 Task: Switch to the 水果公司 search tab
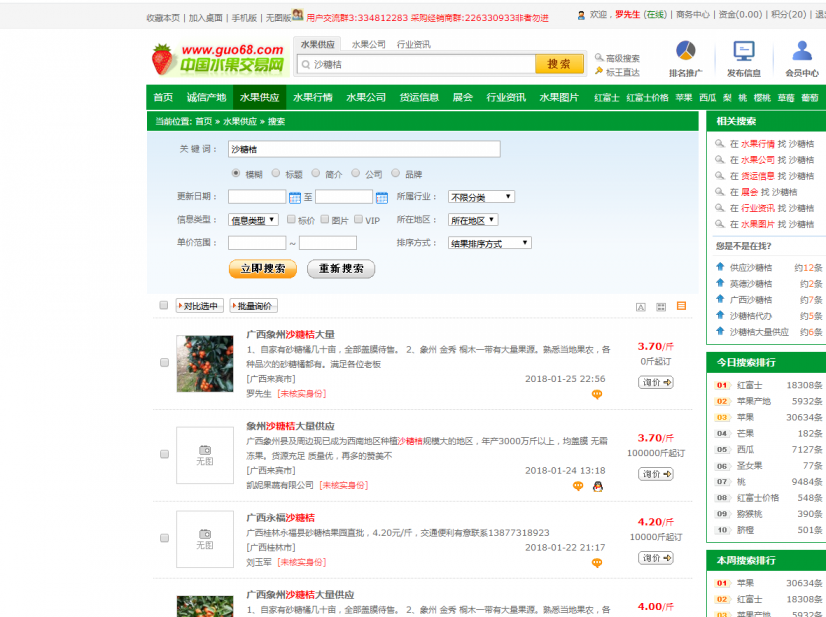tap(368, 44)
